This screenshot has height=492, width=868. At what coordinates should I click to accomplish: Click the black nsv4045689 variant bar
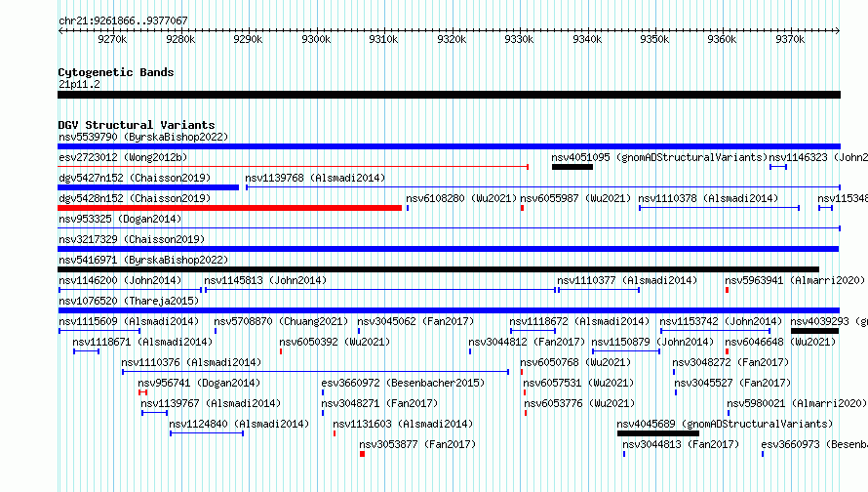point(658,433)
